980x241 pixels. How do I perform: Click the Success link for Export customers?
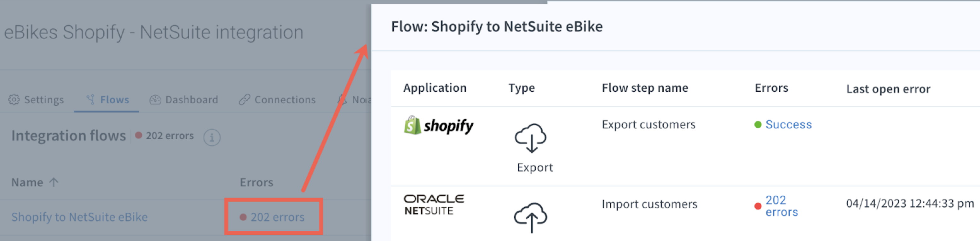[x=789, y=124]
